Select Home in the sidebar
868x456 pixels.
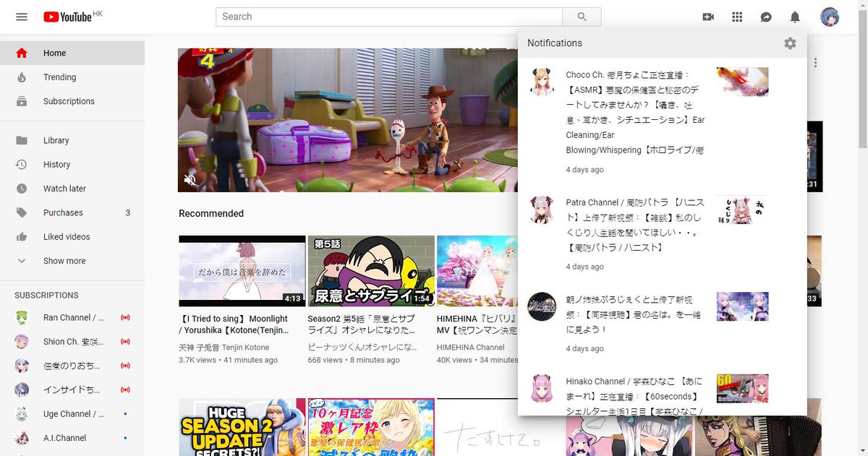tap(72, 53)
